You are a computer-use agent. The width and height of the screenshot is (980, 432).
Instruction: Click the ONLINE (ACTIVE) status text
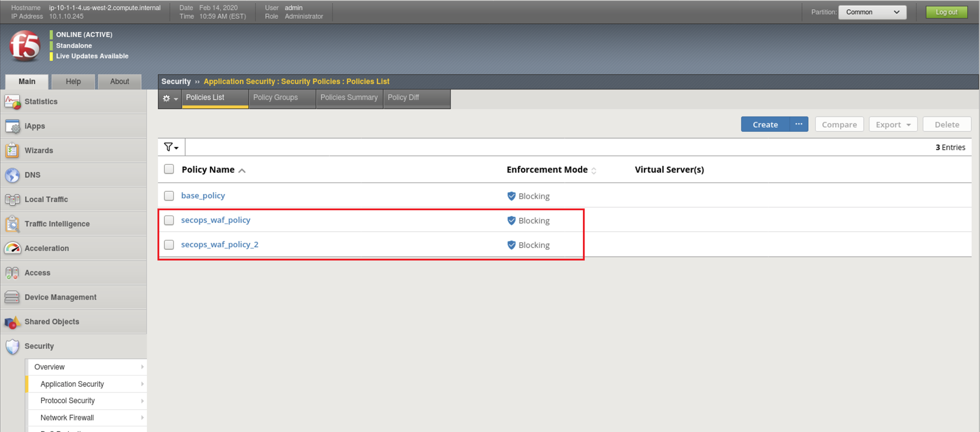(x=84, y=35)
